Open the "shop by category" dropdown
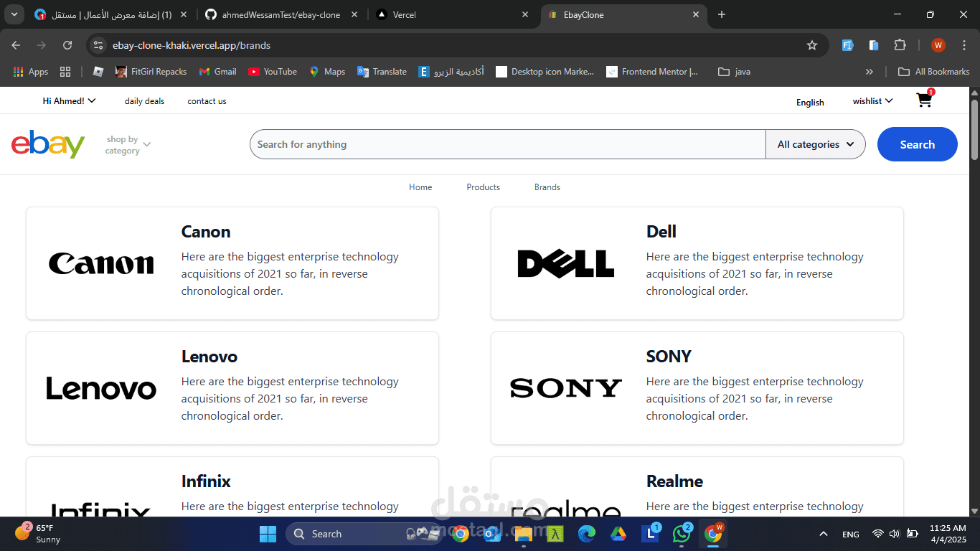The image size is (980, 551). (128, 145)
